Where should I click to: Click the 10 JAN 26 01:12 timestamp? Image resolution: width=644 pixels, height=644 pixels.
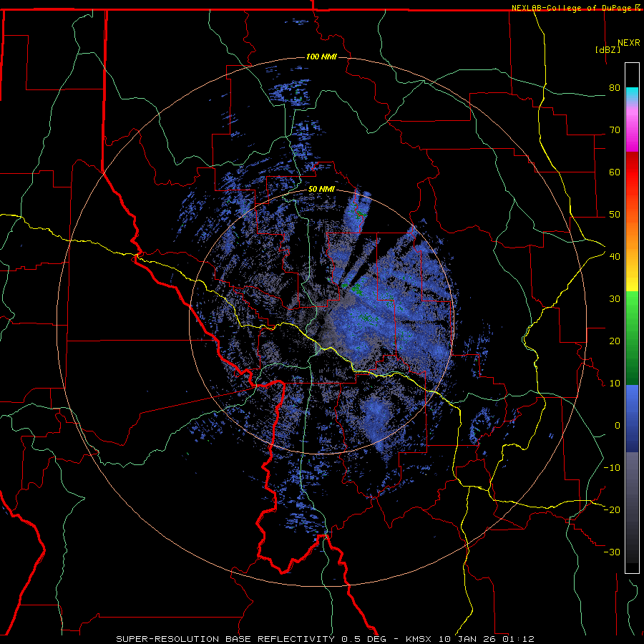[487, 639]
